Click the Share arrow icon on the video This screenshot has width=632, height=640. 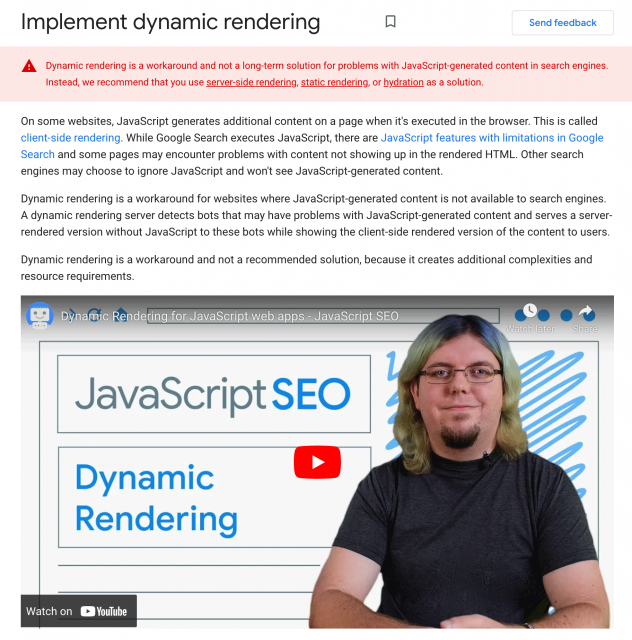tap(586, 313)
